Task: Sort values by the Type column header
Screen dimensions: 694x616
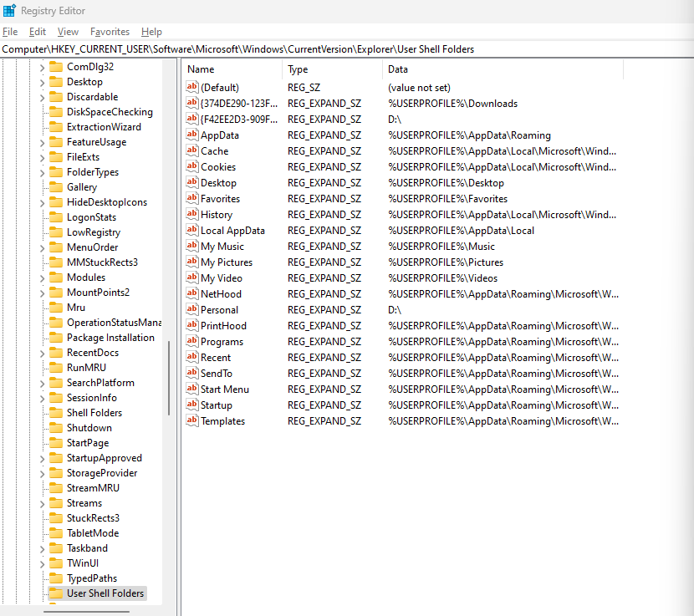Action: click(x=332, y=69)
